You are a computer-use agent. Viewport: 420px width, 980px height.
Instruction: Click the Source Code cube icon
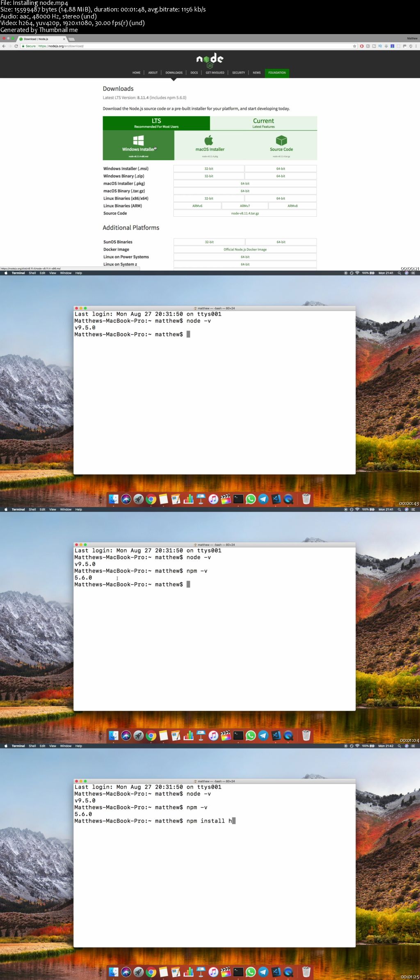click(x=281, y=140)
